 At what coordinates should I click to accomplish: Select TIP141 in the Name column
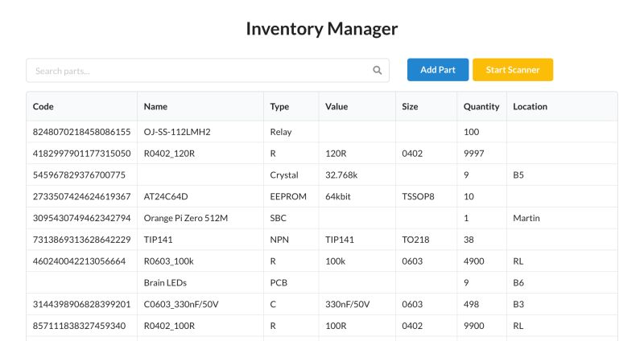(158, 240)
